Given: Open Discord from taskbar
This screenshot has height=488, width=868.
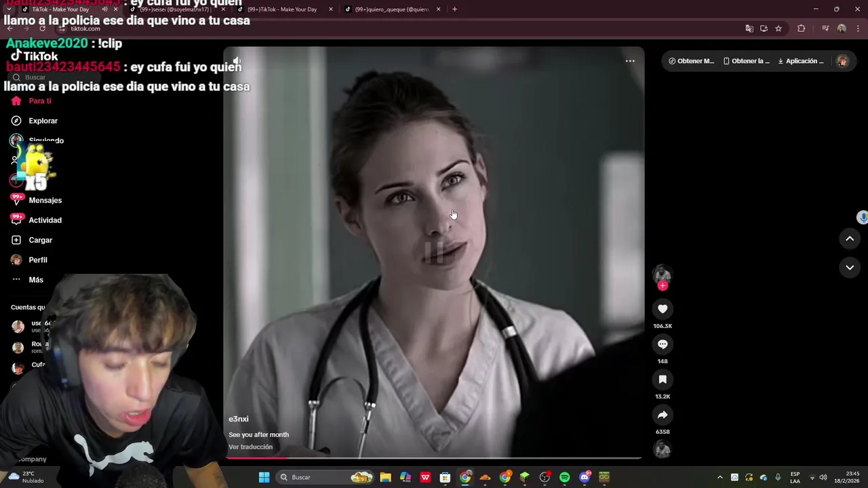Looking at the screenshot, I should click(x=585, y=477).
